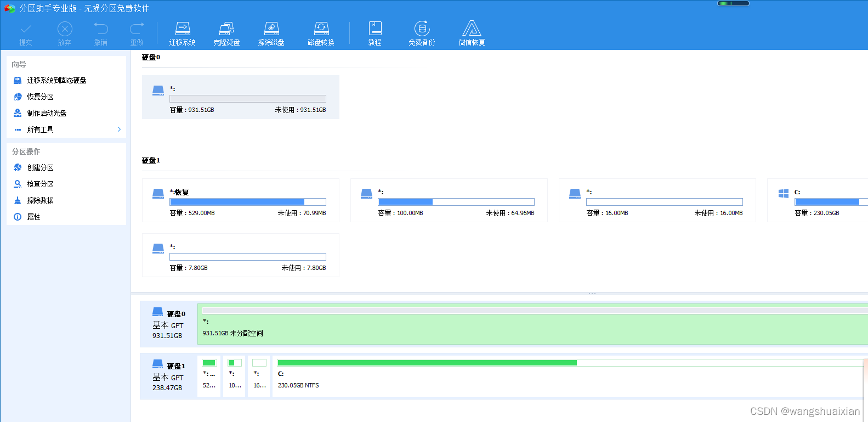This screenshot has width=868, height=422.
Task: Click 所有工具 entry in sidebar
Action: pyautogui.click(x=41, y=130)
